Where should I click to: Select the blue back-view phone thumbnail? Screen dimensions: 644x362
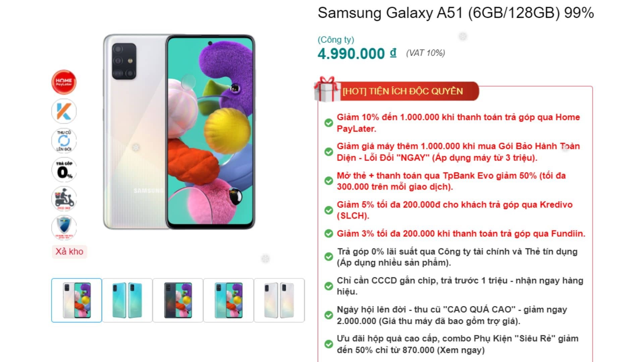coord(127,300)
